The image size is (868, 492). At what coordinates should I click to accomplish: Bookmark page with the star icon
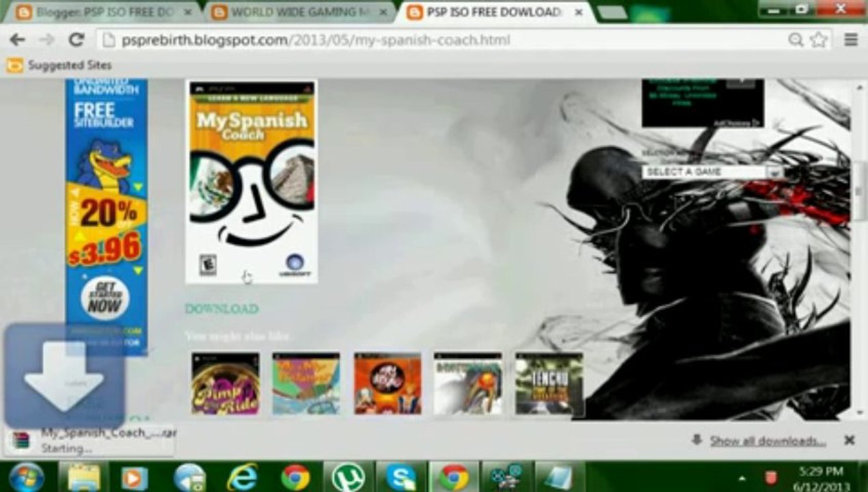[x=818, y=40]
